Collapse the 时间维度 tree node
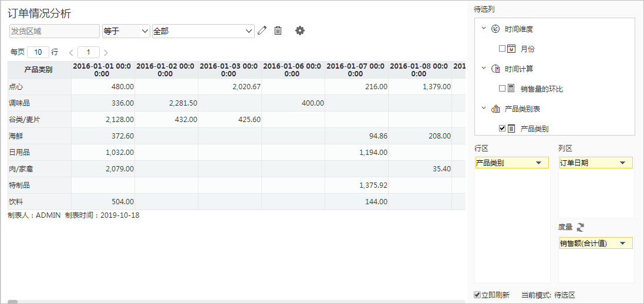 483,28
